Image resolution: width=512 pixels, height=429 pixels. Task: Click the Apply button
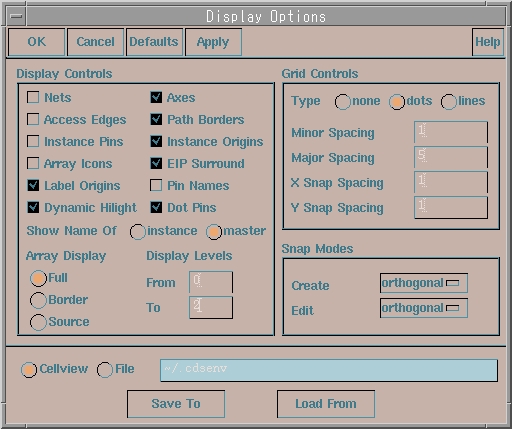213,42
